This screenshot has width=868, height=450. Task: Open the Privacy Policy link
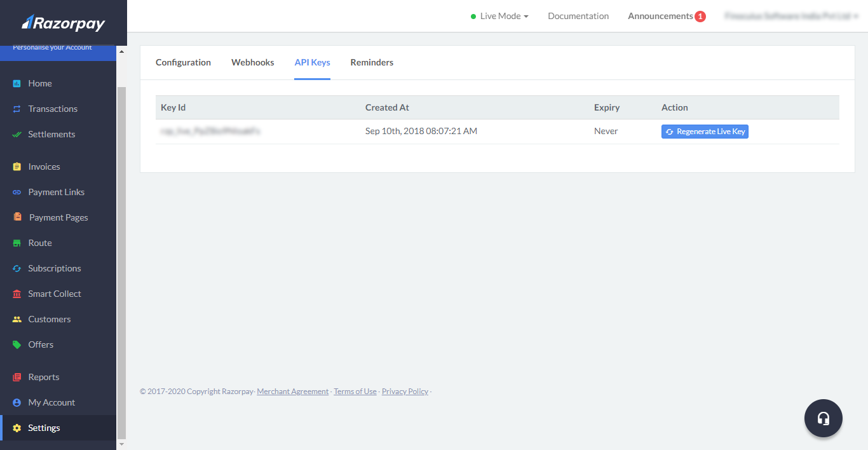click(405, 392)
